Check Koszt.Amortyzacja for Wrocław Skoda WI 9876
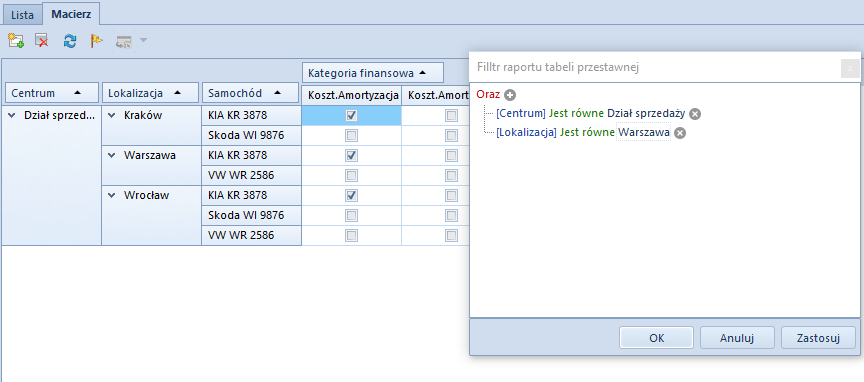The image size is (864, 382). (x=351, y=216)
